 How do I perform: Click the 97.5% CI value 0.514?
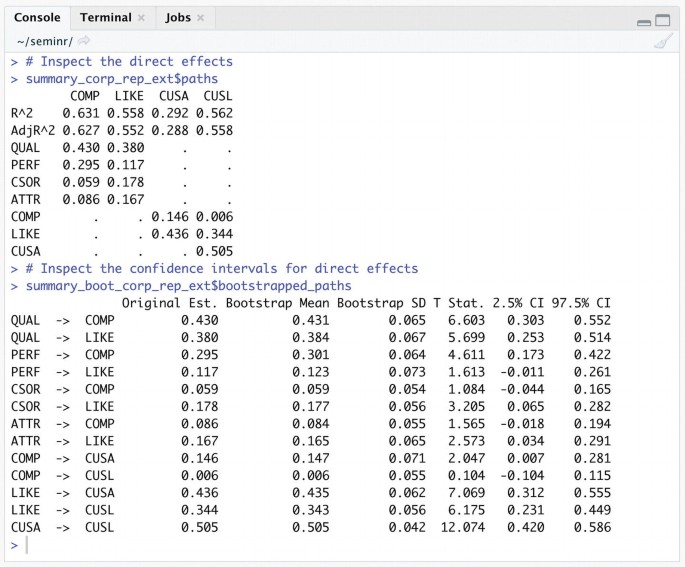pos(592,337)
